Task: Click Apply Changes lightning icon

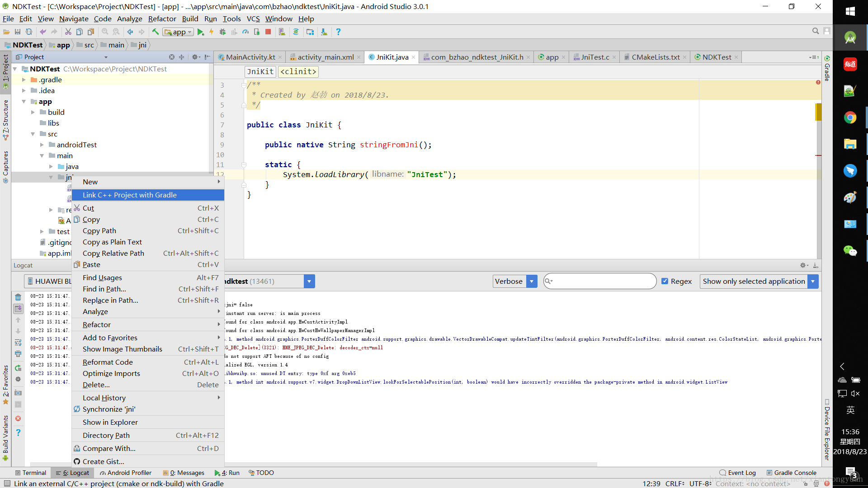Action: 211,32
